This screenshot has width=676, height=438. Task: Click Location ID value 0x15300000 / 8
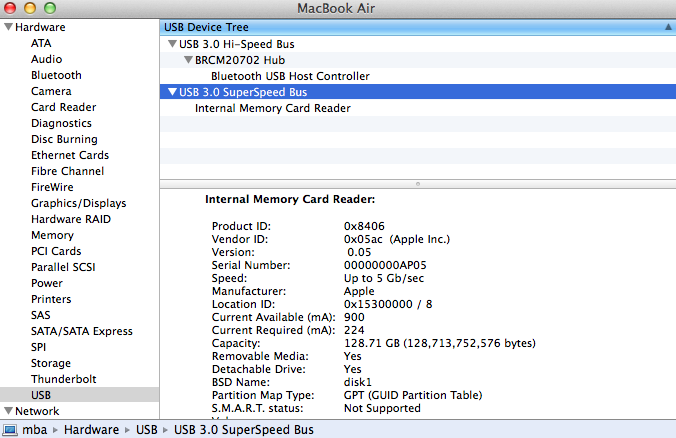point(388,304)
